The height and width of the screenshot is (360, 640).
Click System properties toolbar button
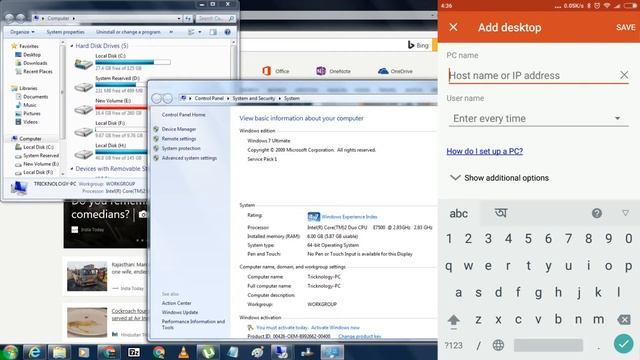tap(65, 32)
